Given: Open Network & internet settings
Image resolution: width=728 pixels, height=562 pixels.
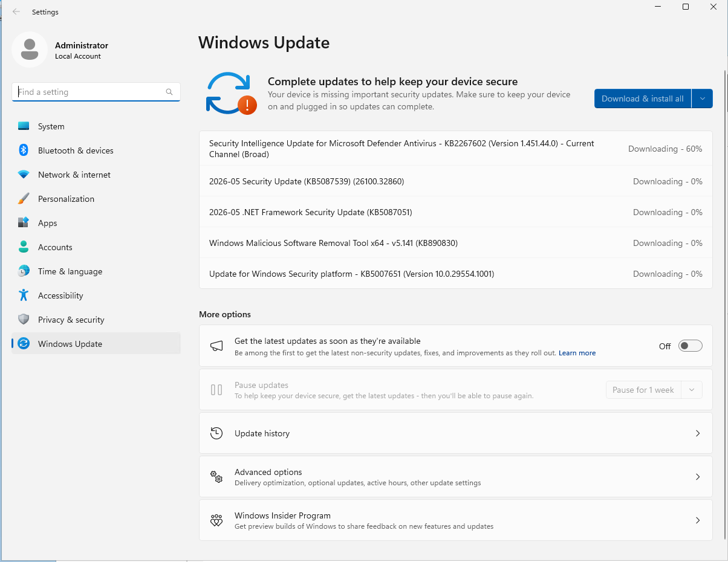Looking at the screenshot, I should click(x=96, y=175).
